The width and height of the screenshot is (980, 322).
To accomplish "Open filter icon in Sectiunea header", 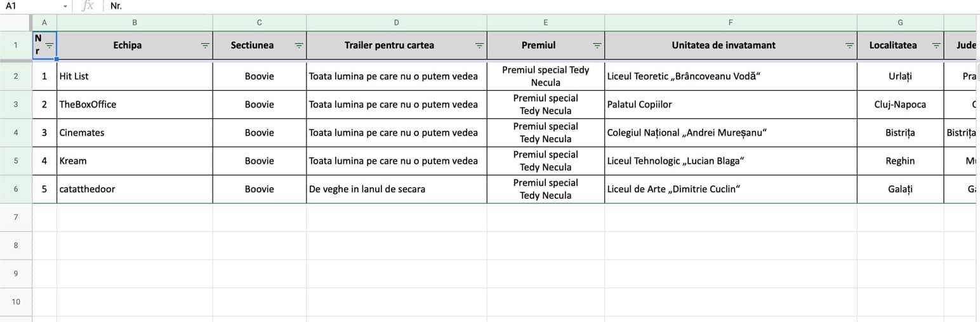I will [x=299, y=46].
